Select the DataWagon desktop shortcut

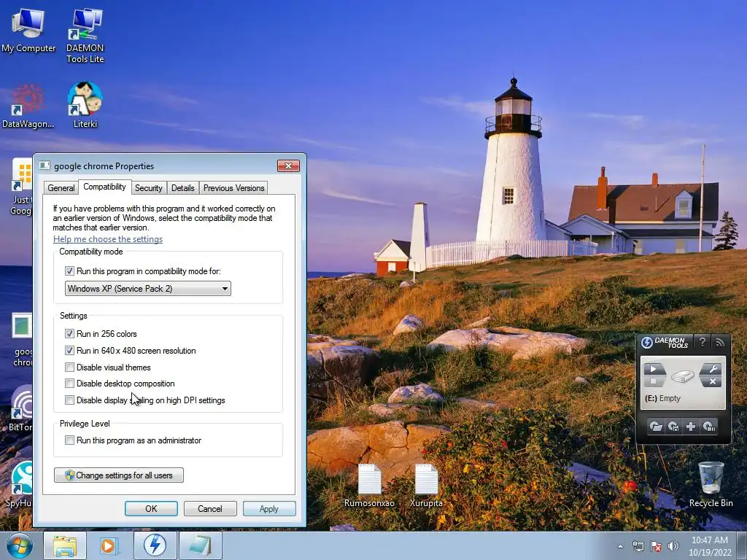point(28,106)
